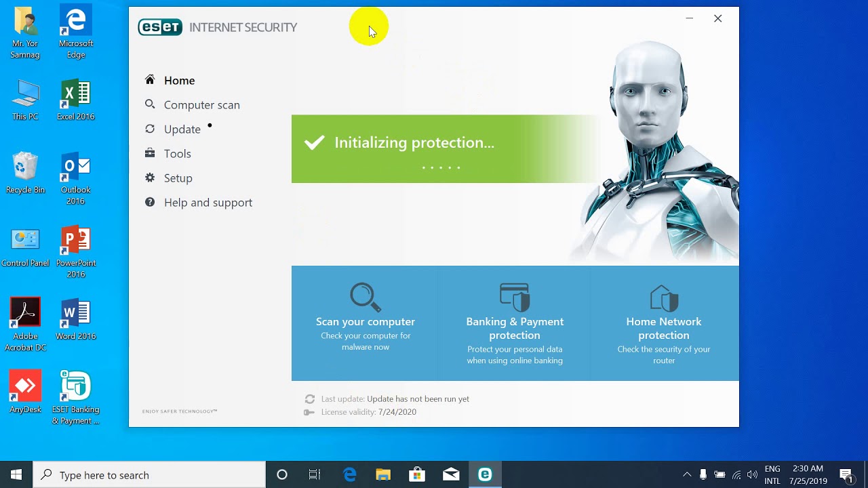Click the ESET taskbar button
868x488 pixels.
[485, 474]
